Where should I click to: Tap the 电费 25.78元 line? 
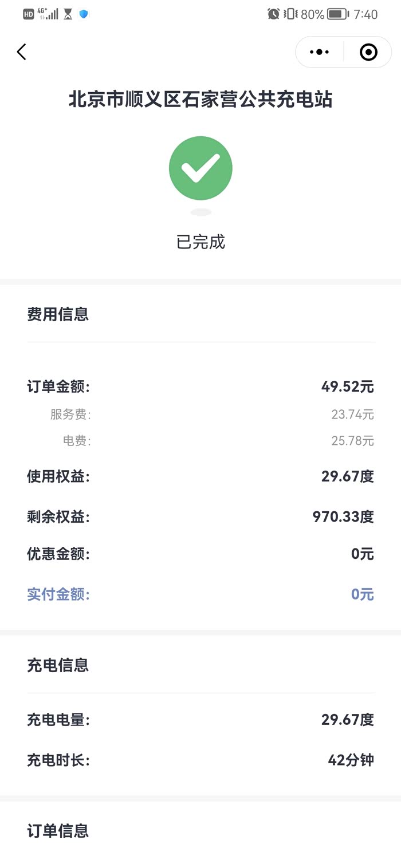click(x=200, y=441)
